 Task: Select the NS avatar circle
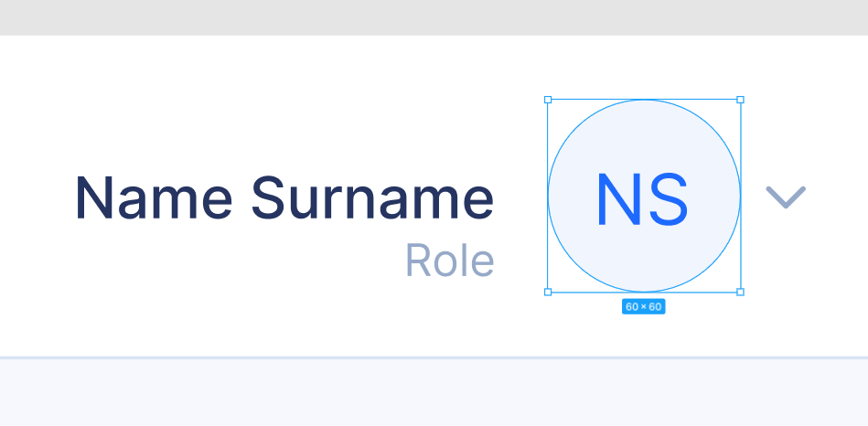pos(644,196)
